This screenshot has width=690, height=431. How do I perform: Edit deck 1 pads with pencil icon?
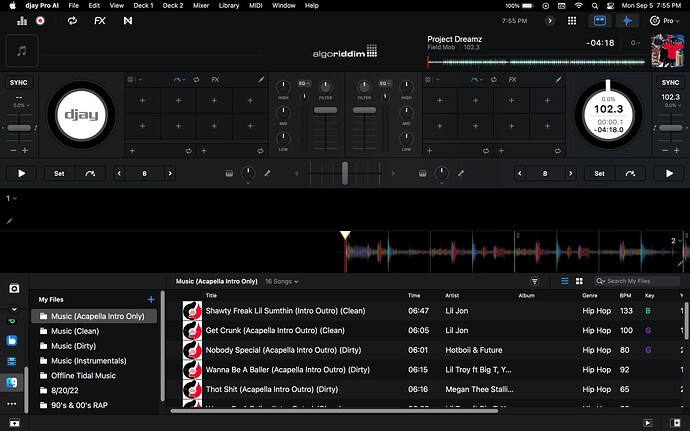261,80
